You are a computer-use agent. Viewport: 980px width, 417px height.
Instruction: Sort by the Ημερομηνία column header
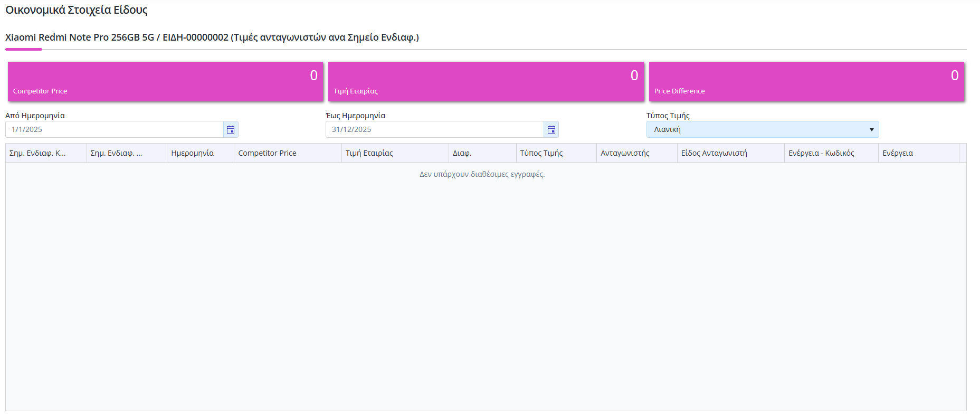(201, 153)
